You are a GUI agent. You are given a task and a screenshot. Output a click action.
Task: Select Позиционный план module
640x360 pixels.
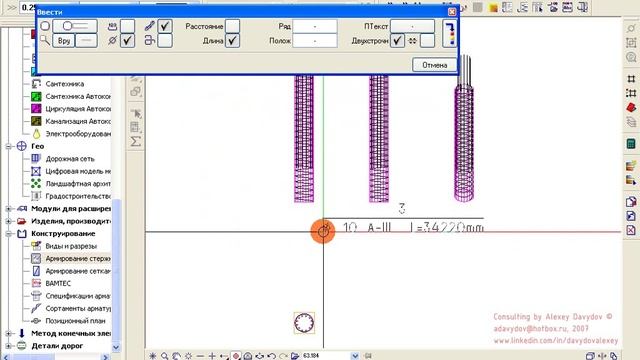(x=75, y=321)
